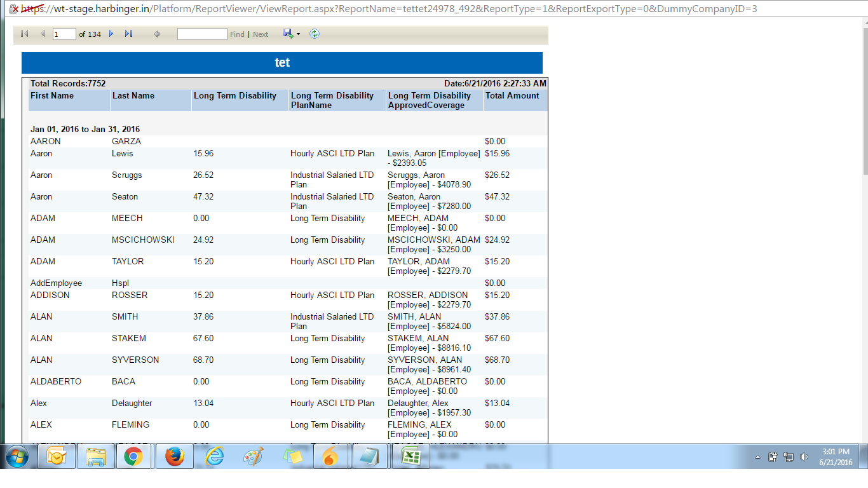Click the Find link in toolbar
Image resolution: width=868 pixels, height=488 pixels.
[x=237, y=34]
